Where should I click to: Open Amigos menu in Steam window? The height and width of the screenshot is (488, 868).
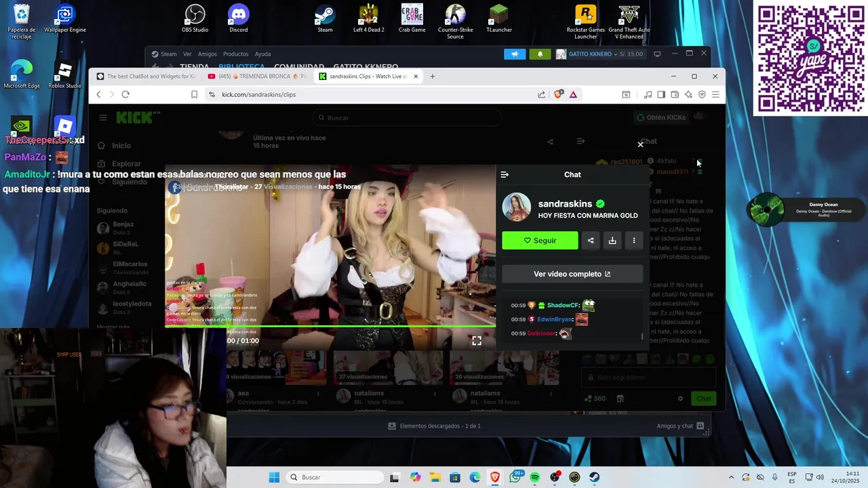click(x=207, y=54)
